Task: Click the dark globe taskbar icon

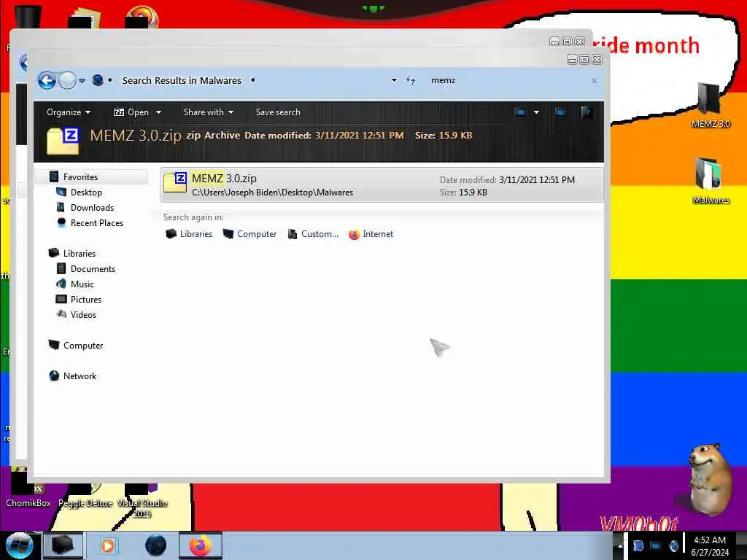Action: pos(155,545)
